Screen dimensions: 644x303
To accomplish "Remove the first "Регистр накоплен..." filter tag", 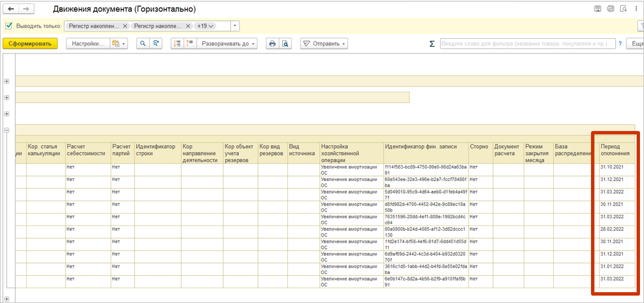I will (125, 26).
